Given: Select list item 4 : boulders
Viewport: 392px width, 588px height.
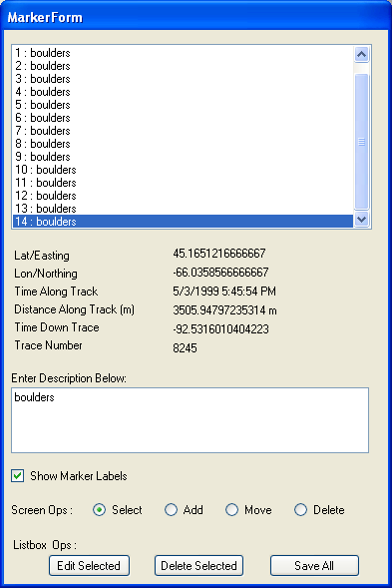Looking at the screenshot, I should pos(183,92).
